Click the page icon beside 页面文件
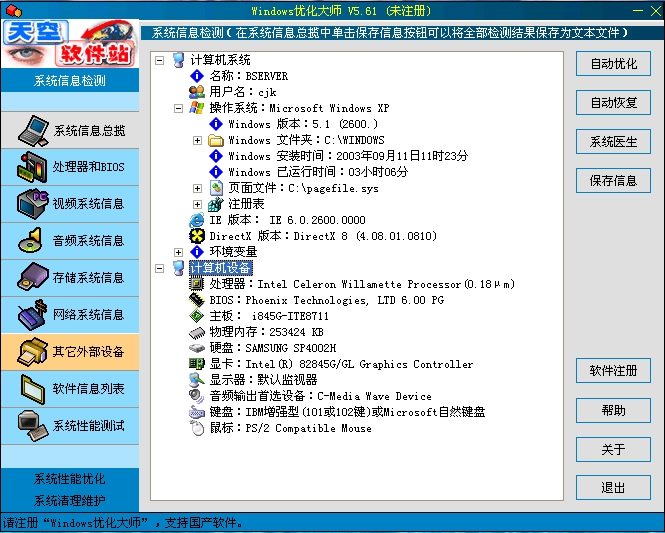665x533 pixels. pyautogui.click(x=216, y=188)
